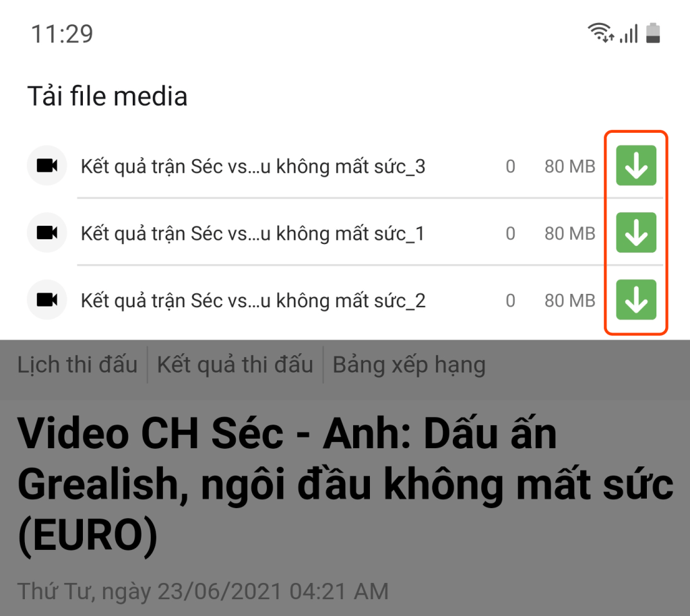The width and height of the screenshot is (690, 616).
Task: Select file name Kết quả trận Séc sức_3
Action: [253, 166]
